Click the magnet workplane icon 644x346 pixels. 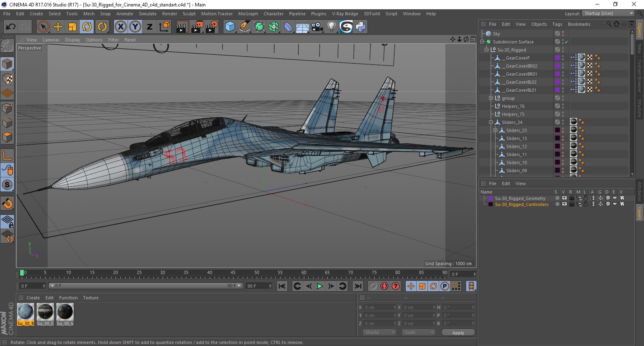click(x=7, y=204)
